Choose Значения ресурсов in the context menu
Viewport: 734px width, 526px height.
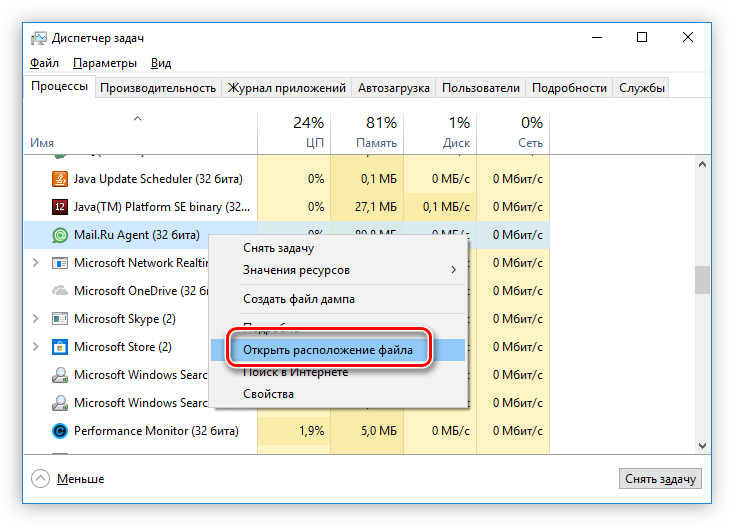click(x=338, y=270)
